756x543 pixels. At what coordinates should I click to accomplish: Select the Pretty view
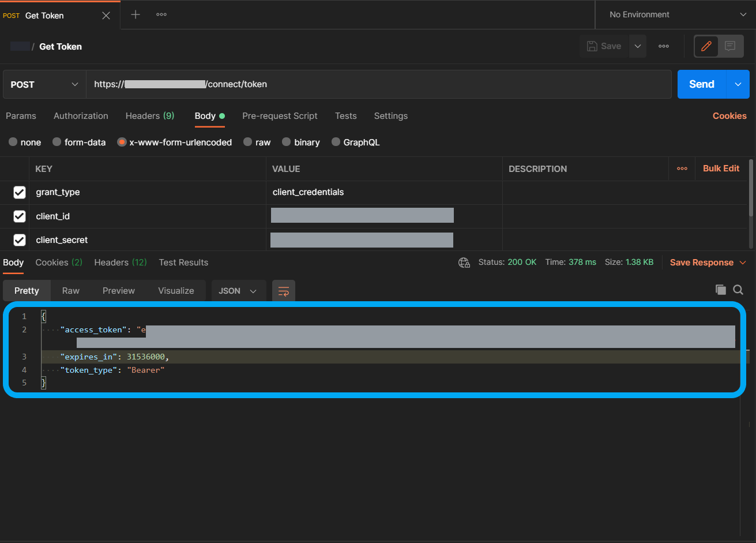(27, 291)
